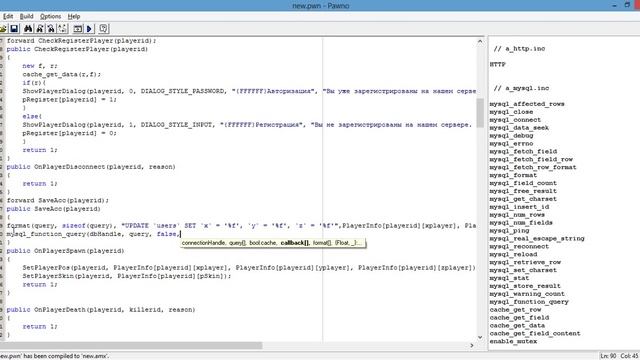
Task: Click the 'public OnPlayerDisconnect(playerid, reason)' code line
Action: (x=91, y=167)
